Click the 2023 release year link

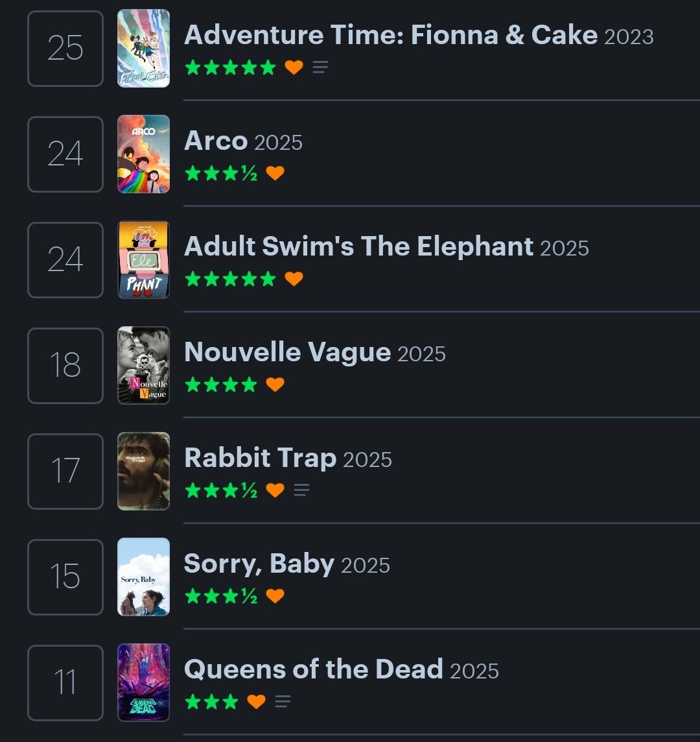[628, 36]
